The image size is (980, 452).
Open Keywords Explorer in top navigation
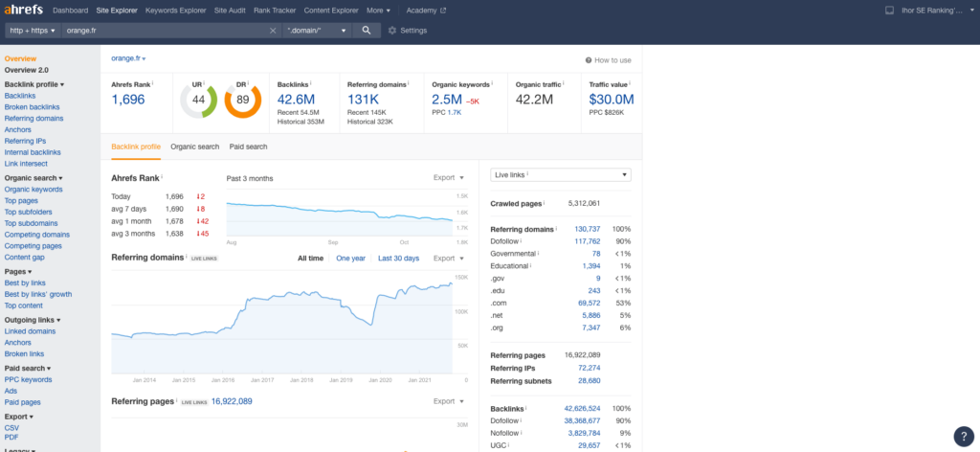pyautogui.click(x=176, y=11)
